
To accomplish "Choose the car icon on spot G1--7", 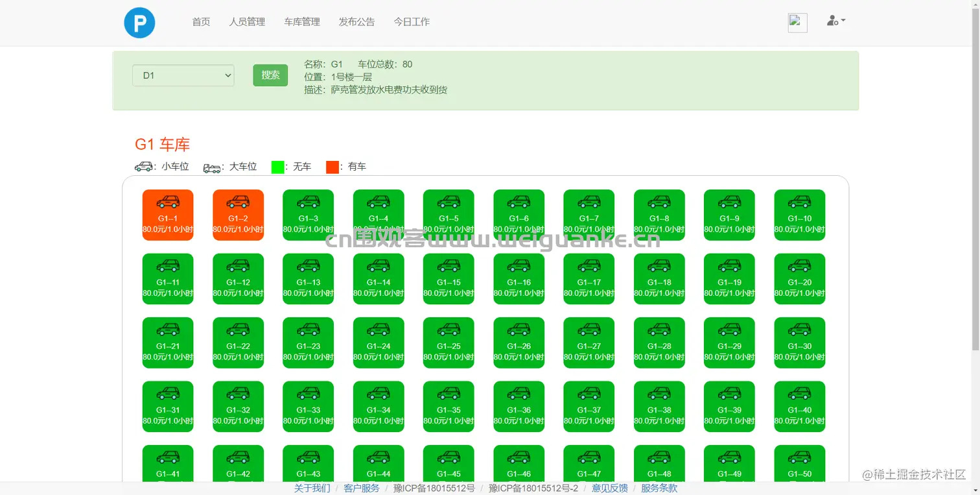I will coord(589,202).
